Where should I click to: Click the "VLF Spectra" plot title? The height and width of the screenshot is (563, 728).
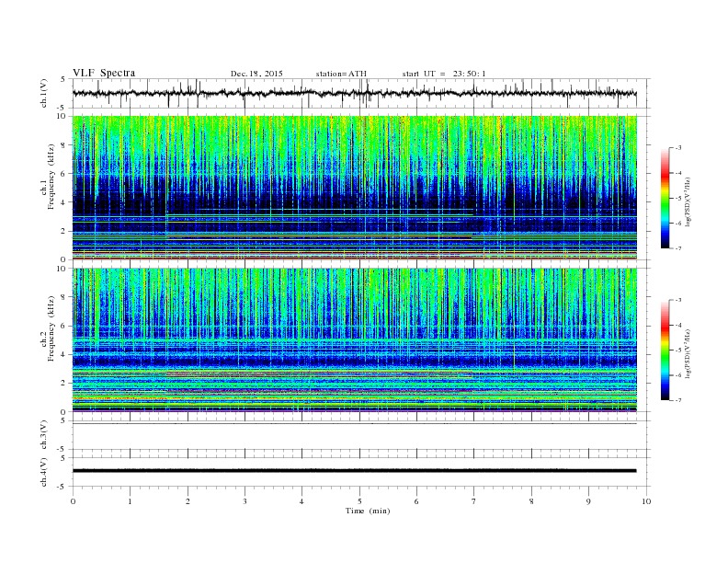click(104, 73)
